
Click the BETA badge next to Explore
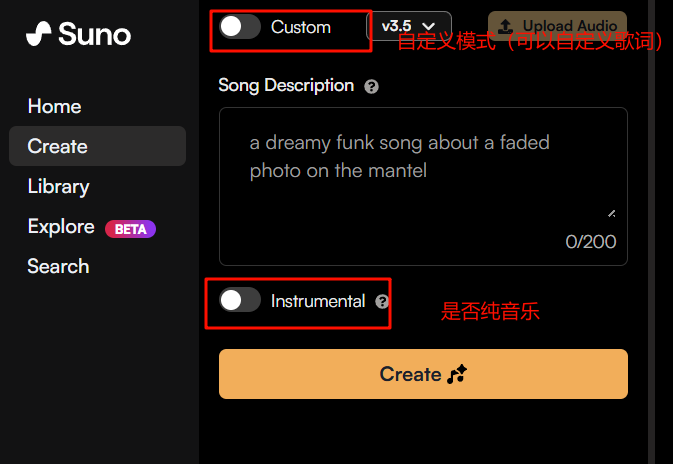click(x=130, y=229)
